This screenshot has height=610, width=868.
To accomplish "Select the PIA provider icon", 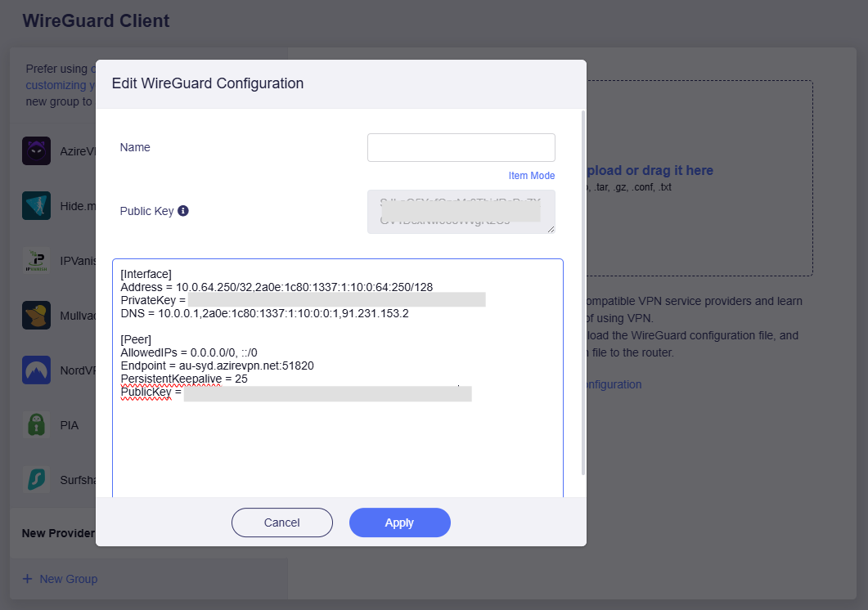I will pyautogui.click(x=37, y=424).
